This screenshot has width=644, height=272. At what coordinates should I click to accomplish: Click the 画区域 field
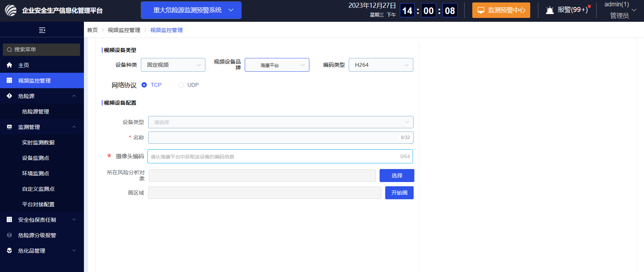(x=265, y=193)
